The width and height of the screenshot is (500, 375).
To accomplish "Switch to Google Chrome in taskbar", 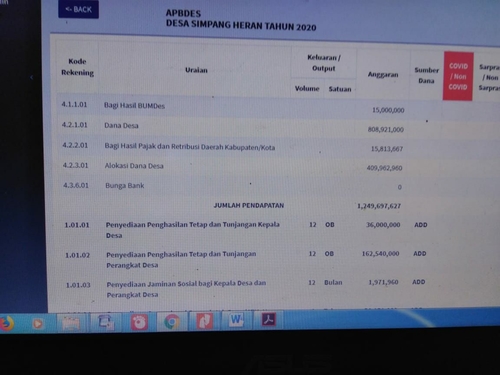I will pyautogui.click(x=172, y=321).
